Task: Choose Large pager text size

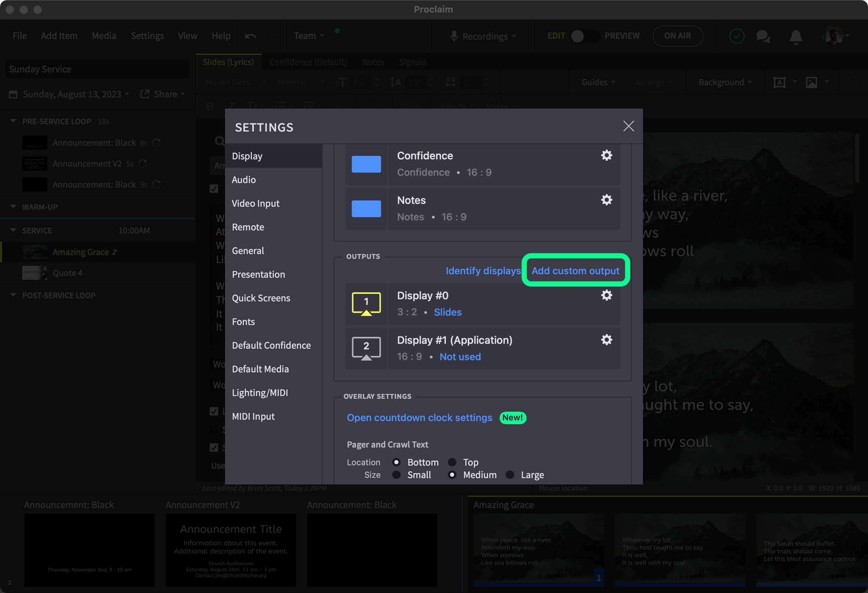Action: click(x=510, y=475)
